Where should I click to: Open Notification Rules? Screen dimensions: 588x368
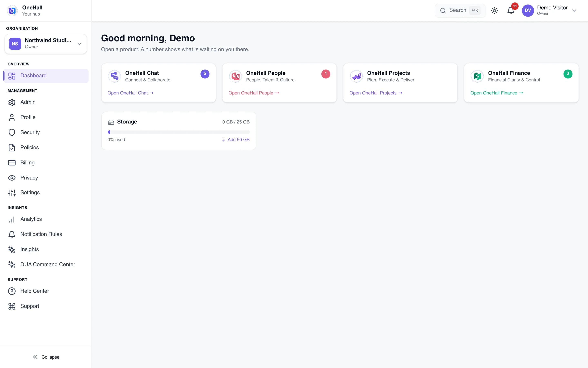[46, 234]
